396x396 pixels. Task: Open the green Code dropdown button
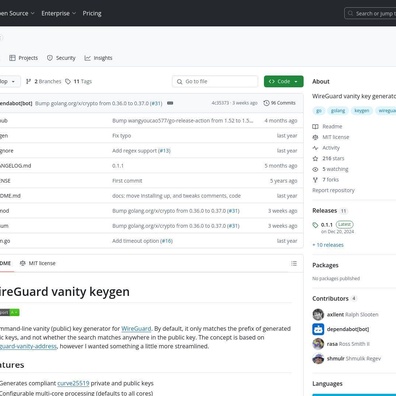(x=284, y=81)
